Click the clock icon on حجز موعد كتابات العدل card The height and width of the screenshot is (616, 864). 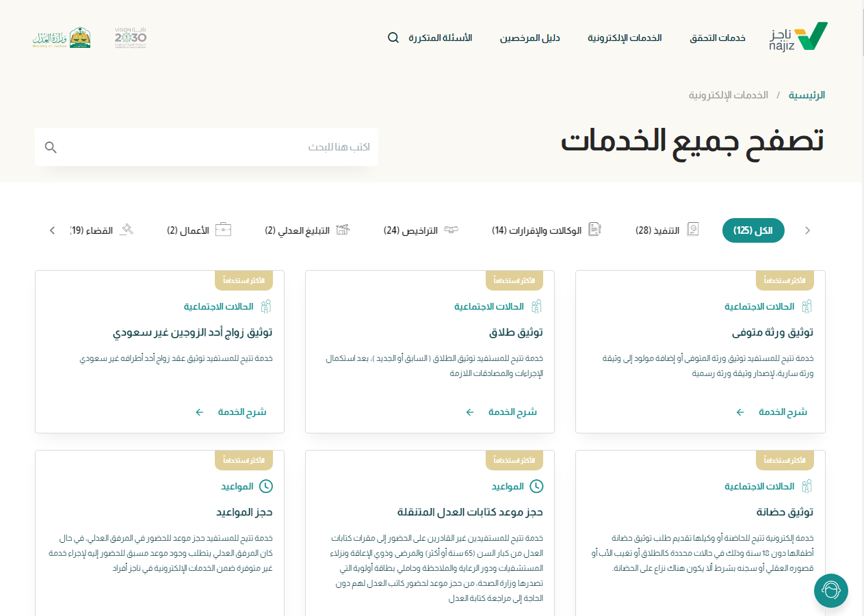537,486
